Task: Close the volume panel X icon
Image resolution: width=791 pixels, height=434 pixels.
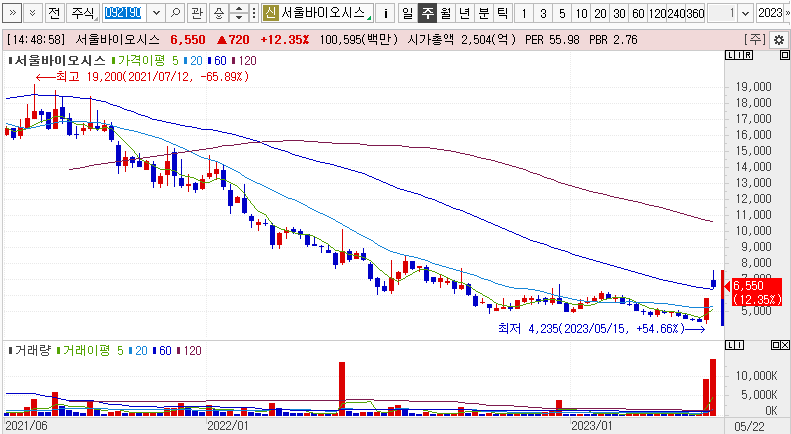Action: (x=784, y=345)
